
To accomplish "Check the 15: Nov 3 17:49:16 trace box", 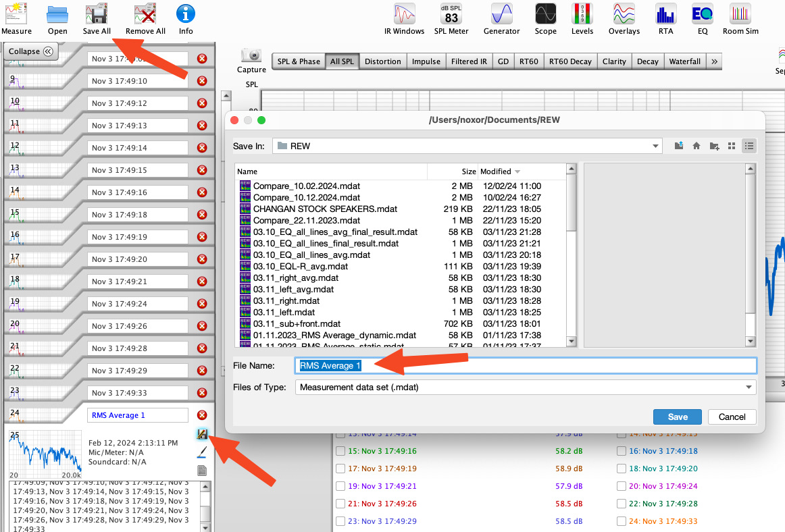I will 340,451.
